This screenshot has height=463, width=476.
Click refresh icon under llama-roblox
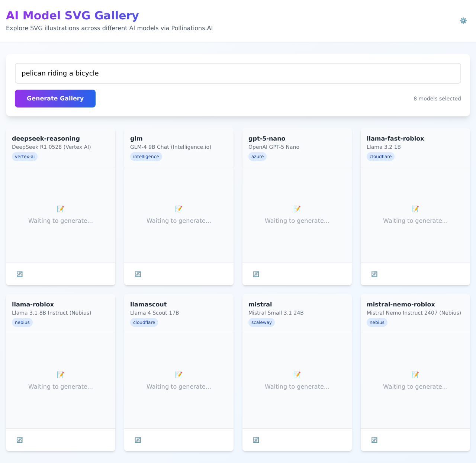pyautogui.click(x=20, y=440)
